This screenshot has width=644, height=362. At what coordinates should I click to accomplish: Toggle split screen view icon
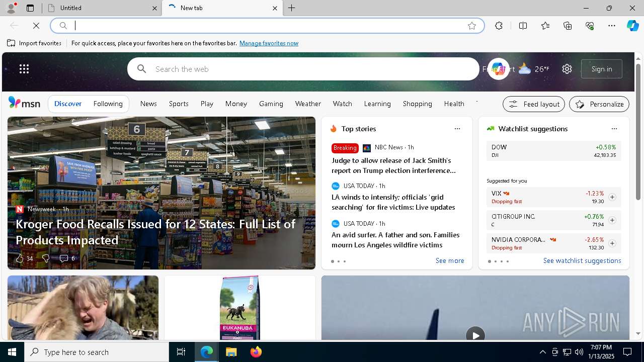tap(523, 26)
